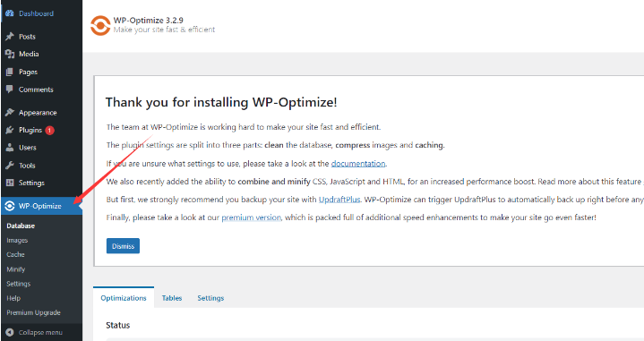This screenshot has width=644, height=341.
Task: Open the Help submenu item
Action: [13, 298]
